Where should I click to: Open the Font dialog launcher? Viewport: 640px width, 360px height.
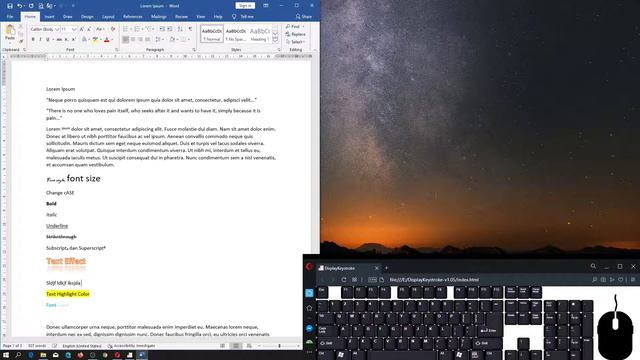[117, 50]
